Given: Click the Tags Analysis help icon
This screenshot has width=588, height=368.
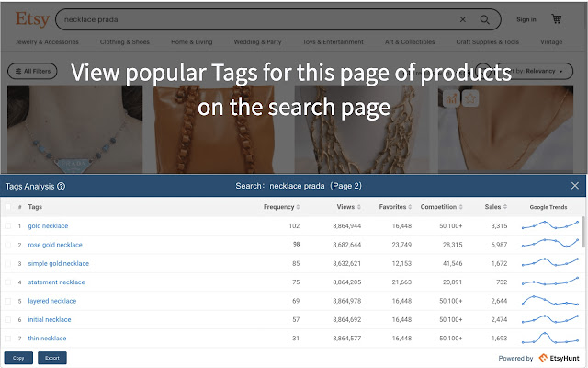Looking at the screenshot, I should point(61,186).
